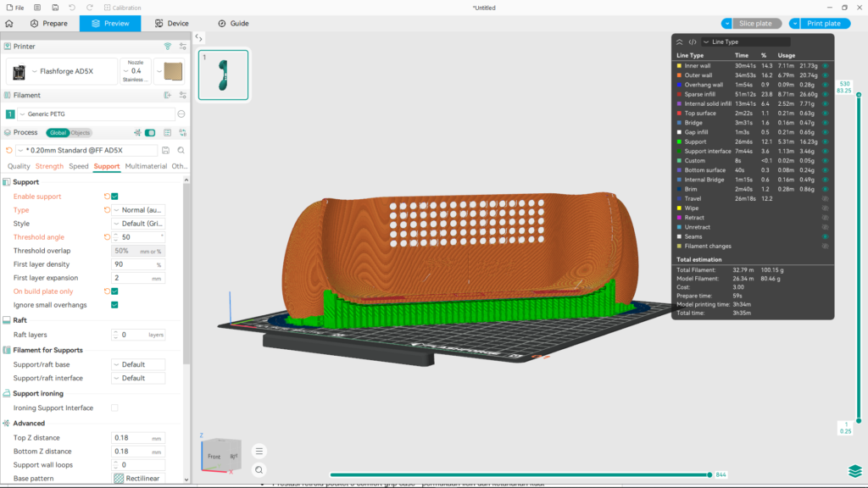Go to the home screen icon
The width and height of the screenshot is (868, 488).
click(8, 23)
